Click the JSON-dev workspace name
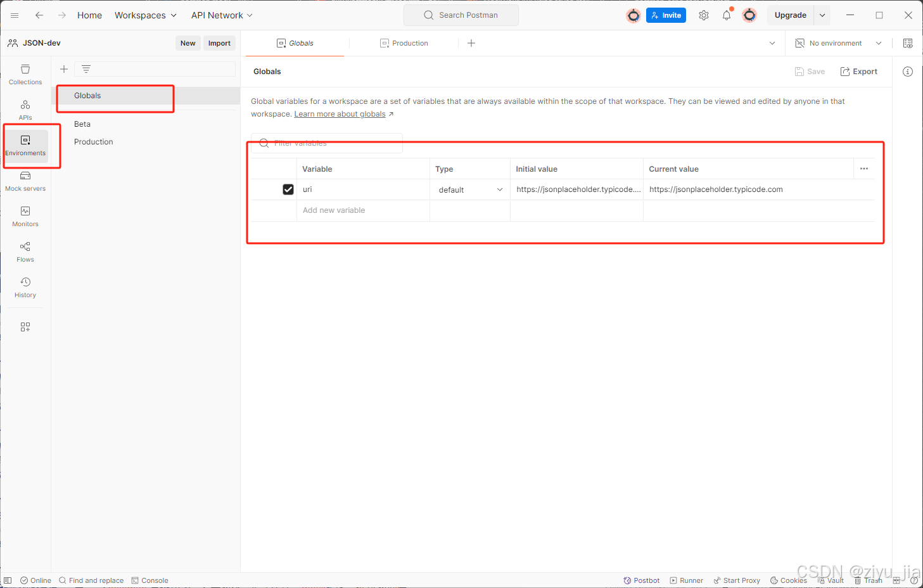The image size is (923, 588). click(x=42, y=43)
